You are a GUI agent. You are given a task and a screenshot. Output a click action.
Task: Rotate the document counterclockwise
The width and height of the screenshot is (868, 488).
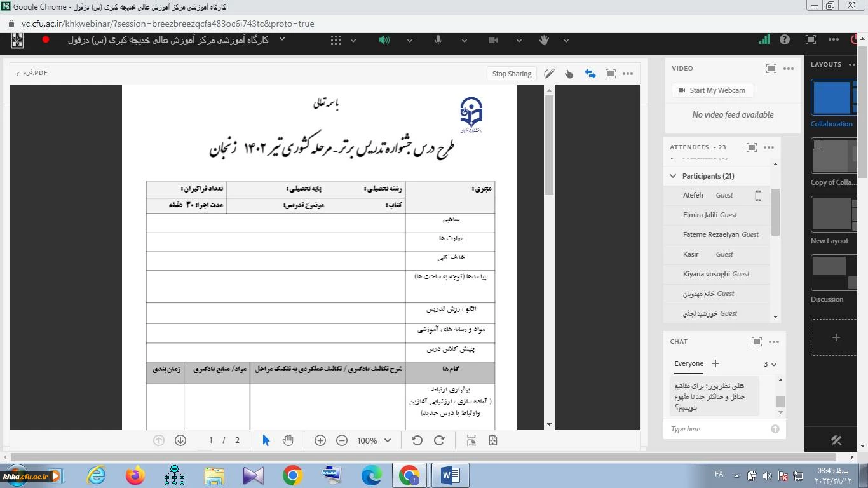pyautogui.click(x=417, y=440)
